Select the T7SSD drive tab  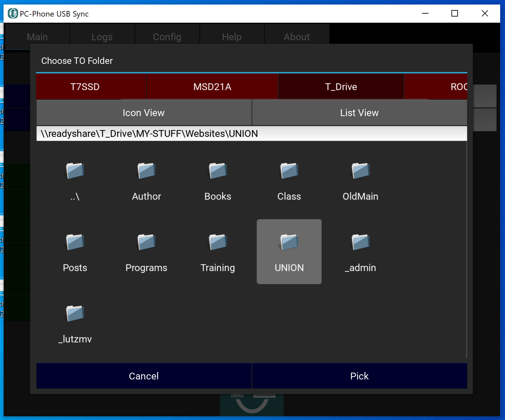click(91, 87)
